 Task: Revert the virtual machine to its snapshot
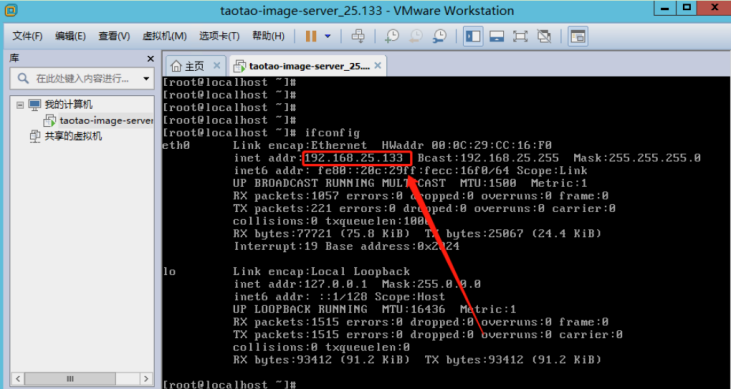[415, 36]
